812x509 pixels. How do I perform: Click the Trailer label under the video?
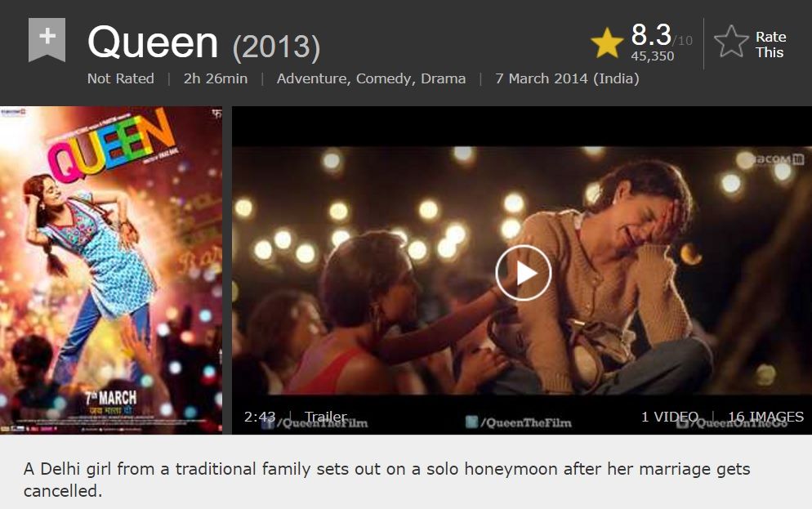point(326,417)
